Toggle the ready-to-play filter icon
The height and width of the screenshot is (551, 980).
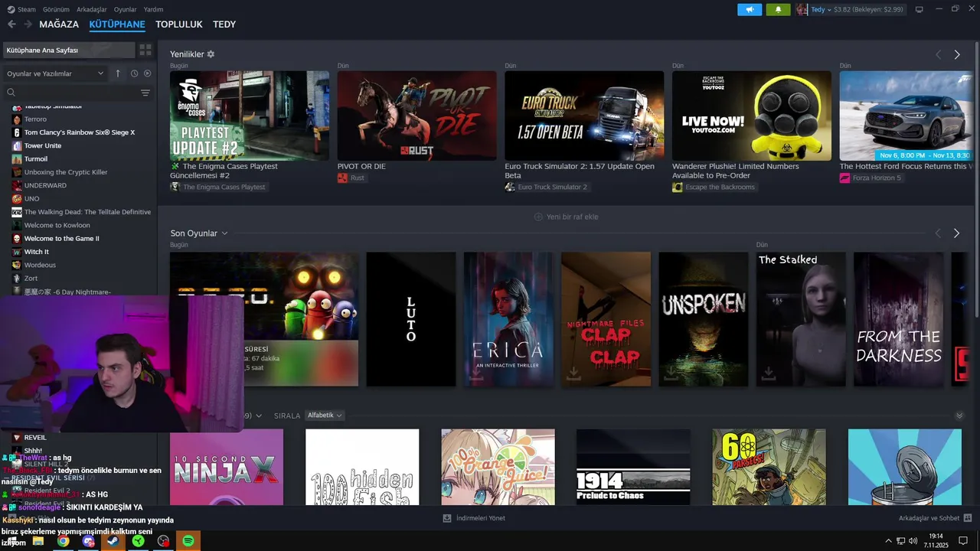coord(148,73)
